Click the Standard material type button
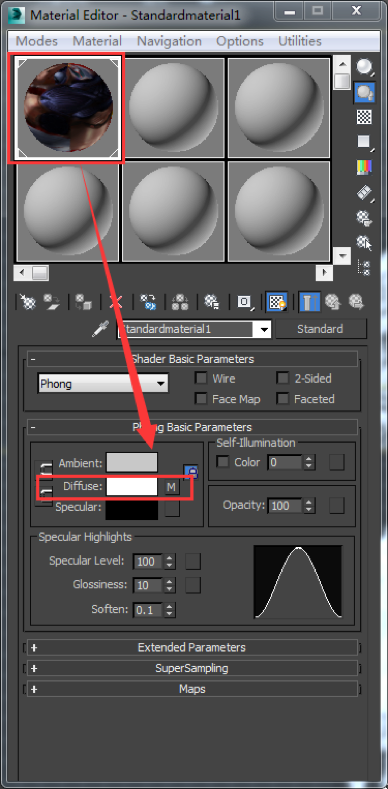Viewport: 388px width, 789px height. click(321, 330)
